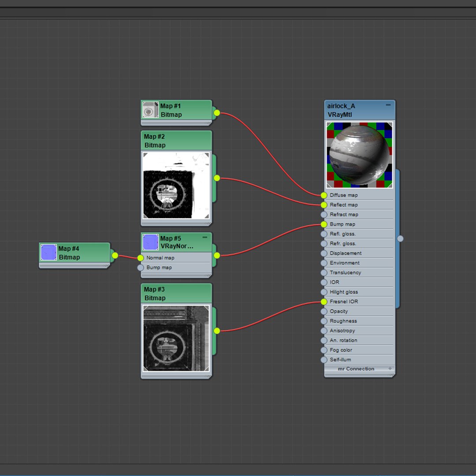Click the output socket of Map #2
This screenshot has width=476, height=476.
coord(217,178)
